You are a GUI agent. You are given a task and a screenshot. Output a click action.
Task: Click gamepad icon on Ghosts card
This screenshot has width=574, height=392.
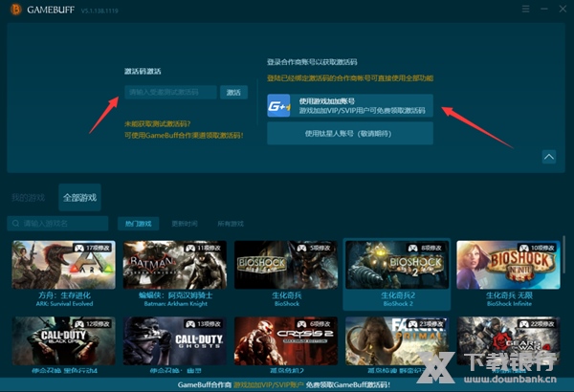(190, 324)
